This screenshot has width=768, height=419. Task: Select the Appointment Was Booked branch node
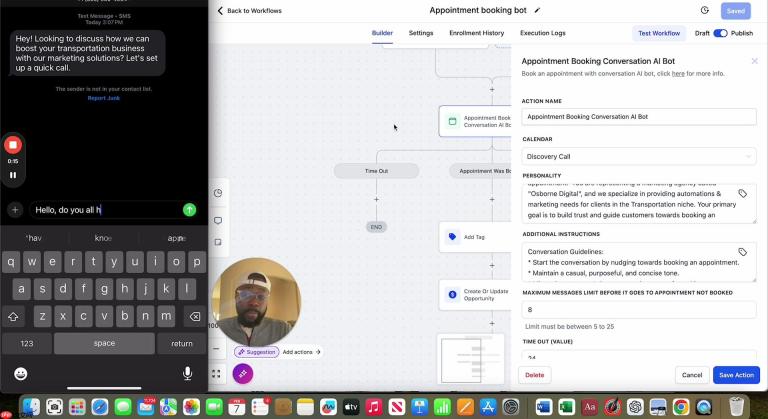[480, 171]
